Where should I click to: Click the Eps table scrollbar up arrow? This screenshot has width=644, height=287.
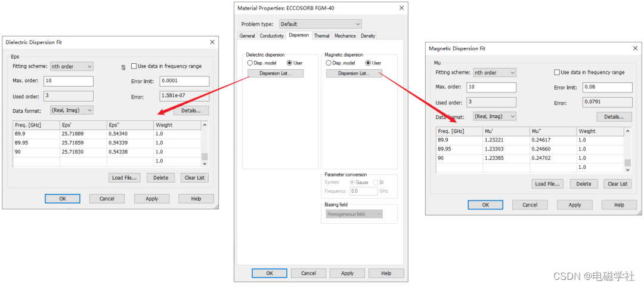tap(205, 124)
